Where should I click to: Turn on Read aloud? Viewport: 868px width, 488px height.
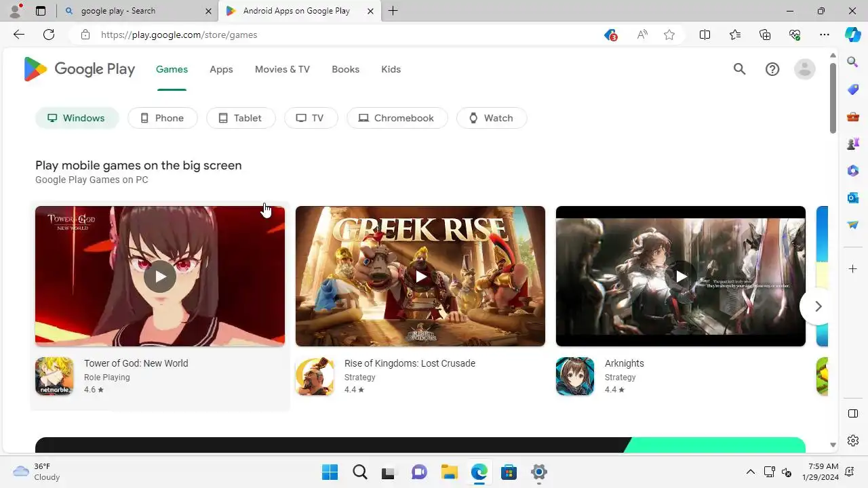coord(642,35)
